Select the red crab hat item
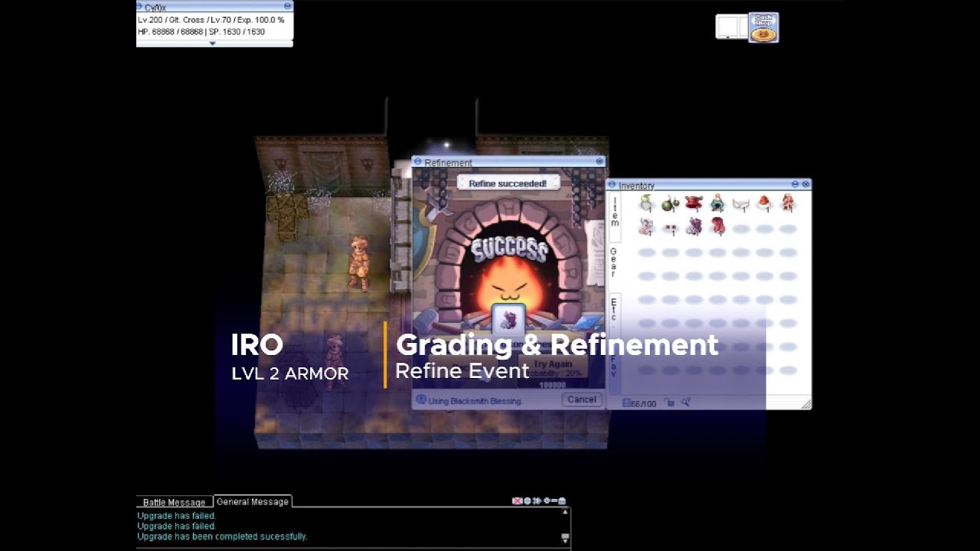Image resolution: width=980 pixels, height=551 pixels. tap(694, 204)
